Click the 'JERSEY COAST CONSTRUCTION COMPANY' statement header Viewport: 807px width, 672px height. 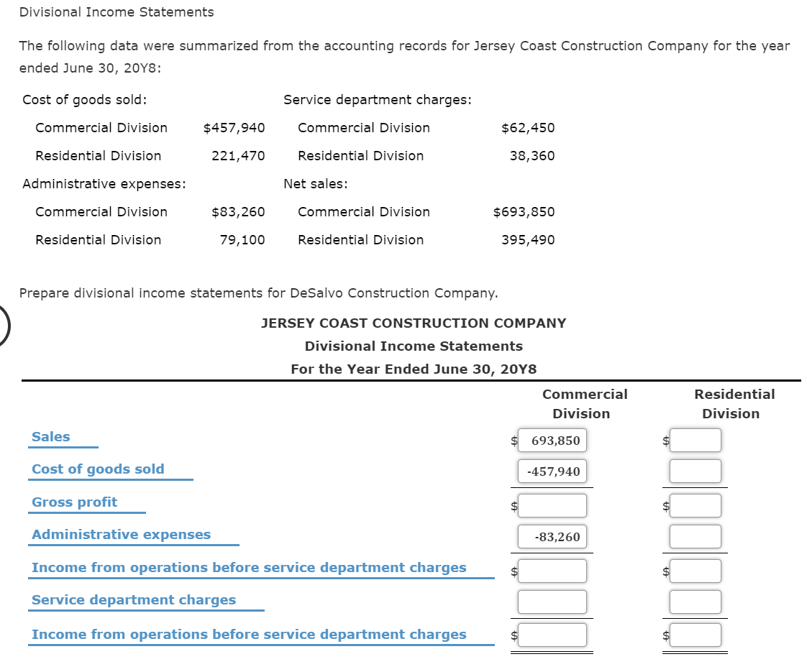414,323
